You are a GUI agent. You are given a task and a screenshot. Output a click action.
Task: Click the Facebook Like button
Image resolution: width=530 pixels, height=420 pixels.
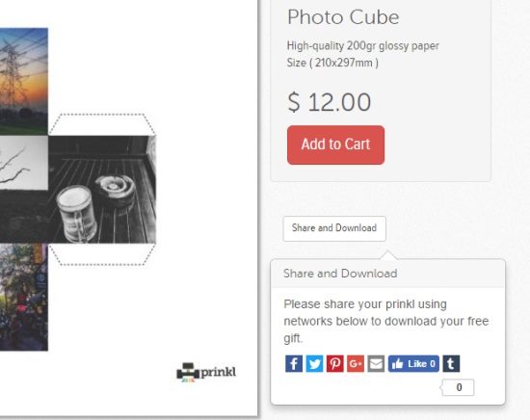(413, 363)
